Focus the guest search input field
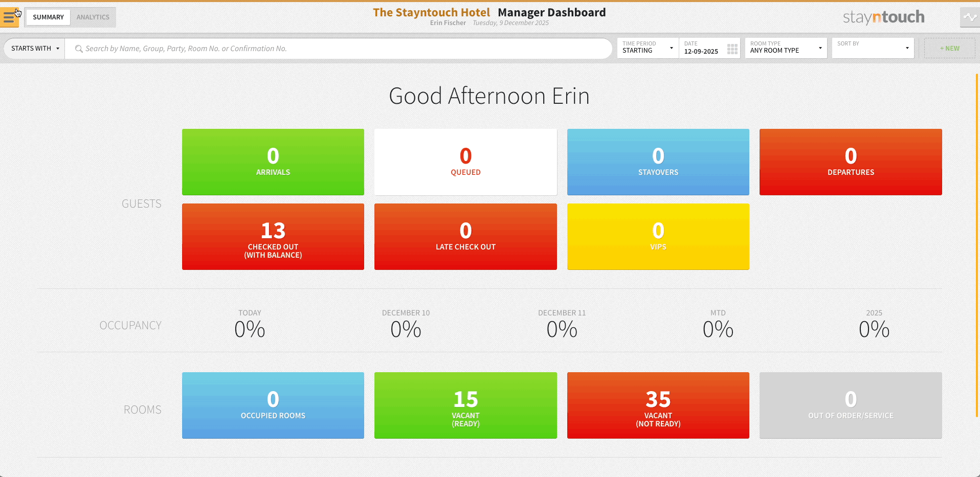980x477 pixels. [x=339, y=49]
